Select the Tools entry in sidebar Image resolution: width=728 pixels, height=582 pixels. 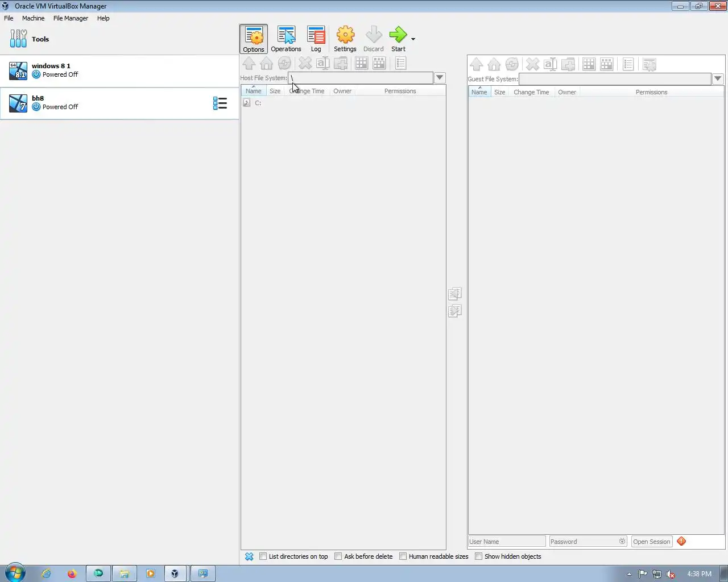pyautogui.click(x=119, y=39)
